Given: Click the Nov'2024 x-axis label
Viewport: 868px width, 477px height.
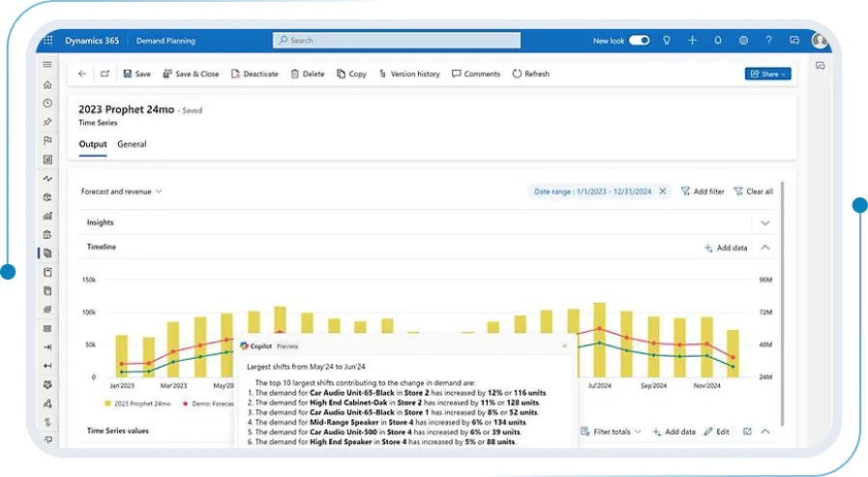Looking at the screenshot, I should pyautogui.click(x=707, y=386).
